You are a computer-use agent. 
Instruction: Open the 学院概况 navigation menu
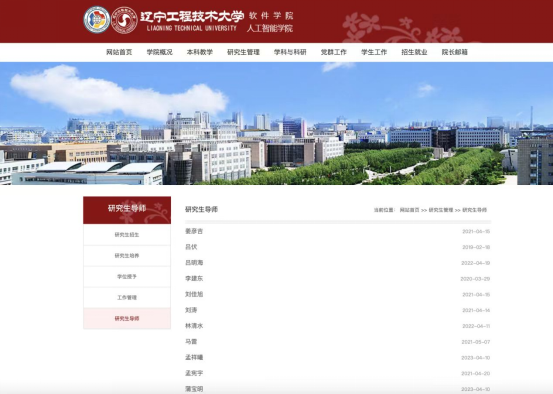(x=159, y=52)
